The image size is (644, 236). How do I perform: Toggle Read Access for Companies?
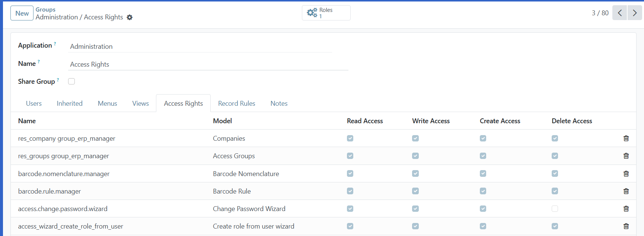click(x=350, y=138)
